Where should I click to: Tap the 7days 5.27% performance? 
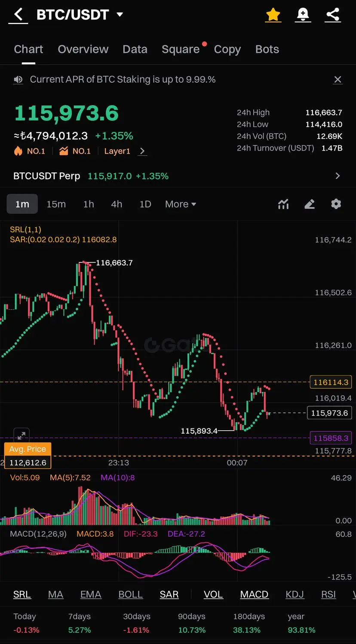(x=80, y=623)
